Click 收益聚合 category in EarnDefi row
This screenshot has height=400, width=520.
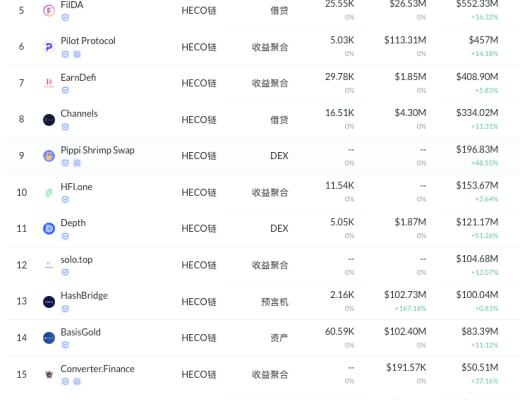point(270,83)
